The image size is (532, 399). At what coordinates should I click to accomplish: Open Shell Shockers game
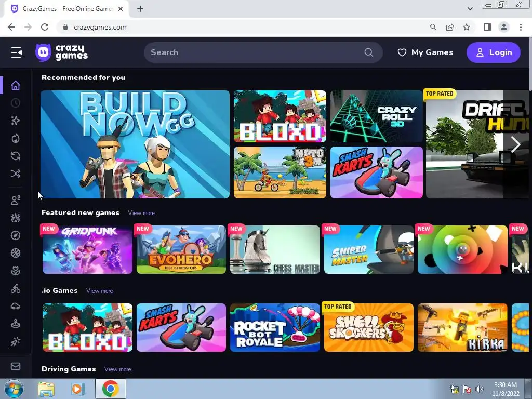coord(369,327)
